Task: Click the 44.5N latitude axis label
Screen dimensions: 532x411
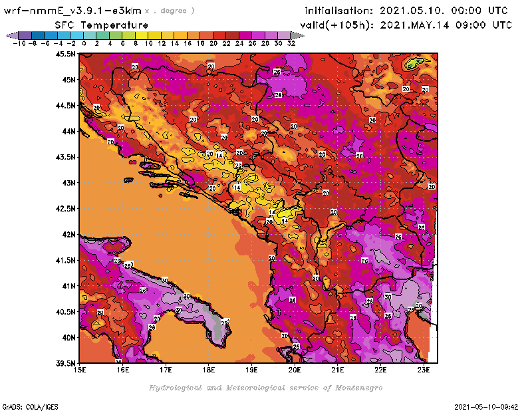Action: tap(66, 106)
